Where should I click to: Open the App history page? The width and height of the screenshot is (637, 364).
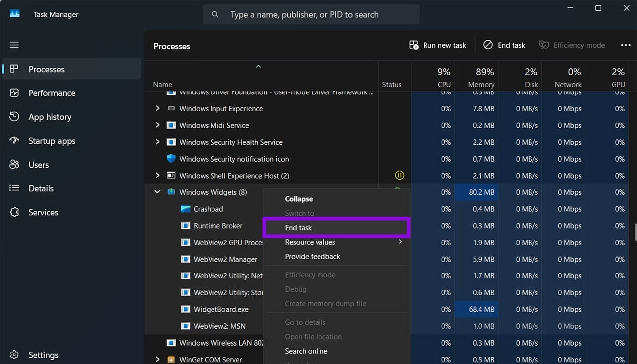tap(72, 117)
